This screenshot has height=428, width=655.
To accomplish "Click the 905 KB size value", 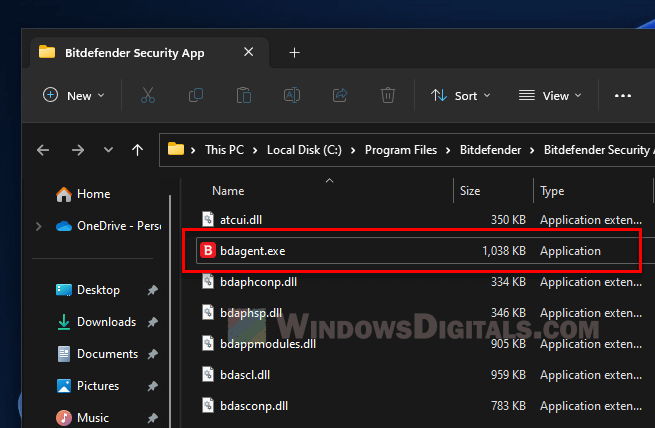I will click(x=508, y=344).
